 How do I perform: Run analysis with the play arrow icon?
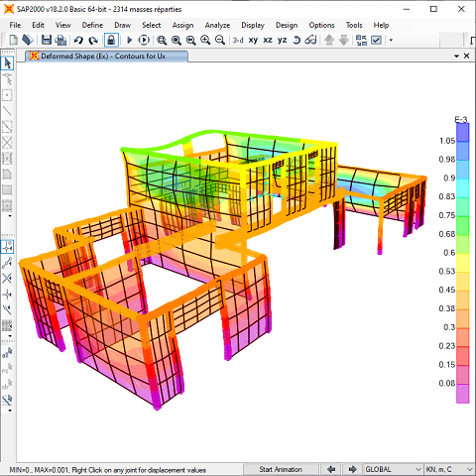tap(129, 40)
